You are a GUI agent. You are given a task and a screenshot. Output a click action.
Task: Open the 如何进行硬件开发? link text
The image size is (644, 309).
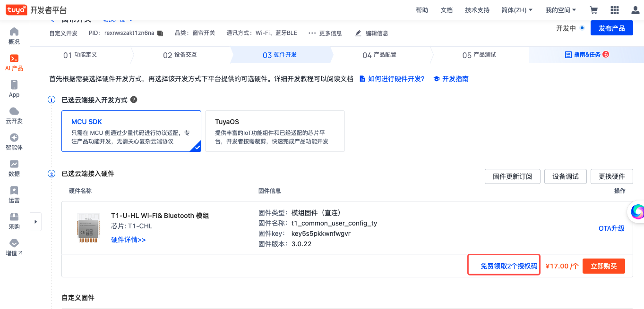tap(396, 79)
